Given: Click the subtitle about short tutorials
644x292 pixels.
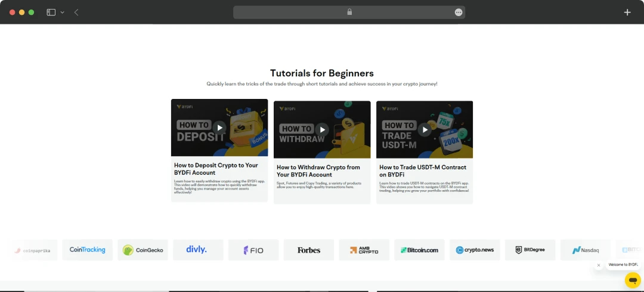Looking at the screenshot, I should coord(322,84).
